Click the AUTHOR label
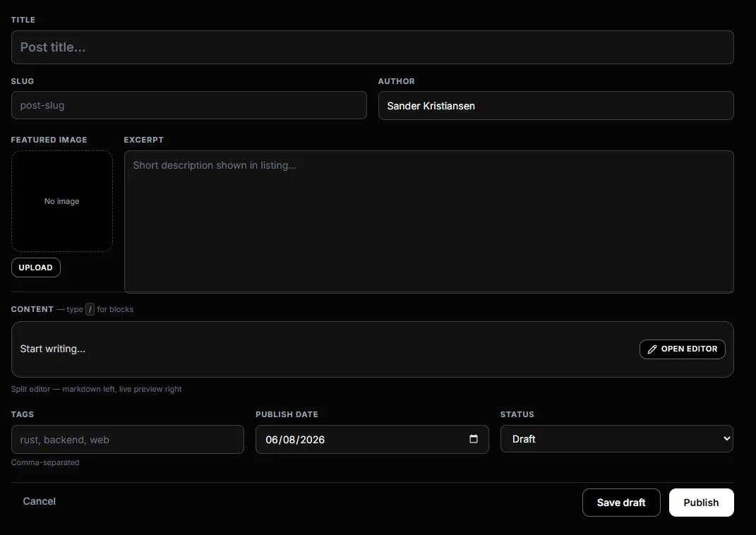 point(396,81)
